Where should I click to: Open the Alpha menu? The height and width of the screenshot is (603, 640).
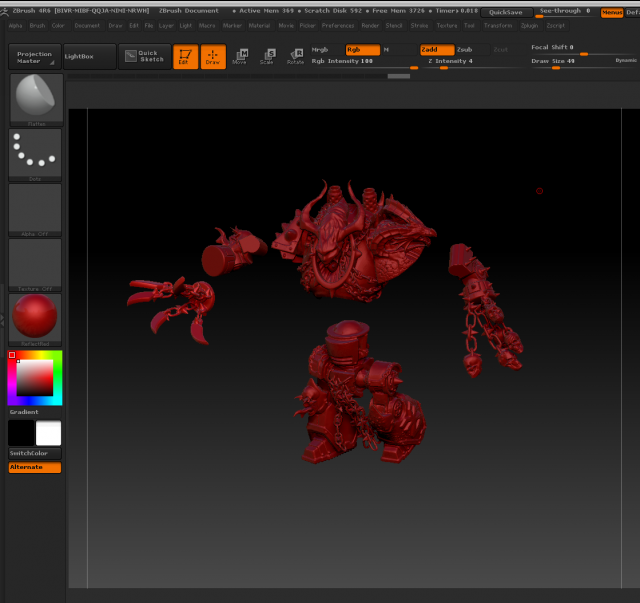pos(16,26)
